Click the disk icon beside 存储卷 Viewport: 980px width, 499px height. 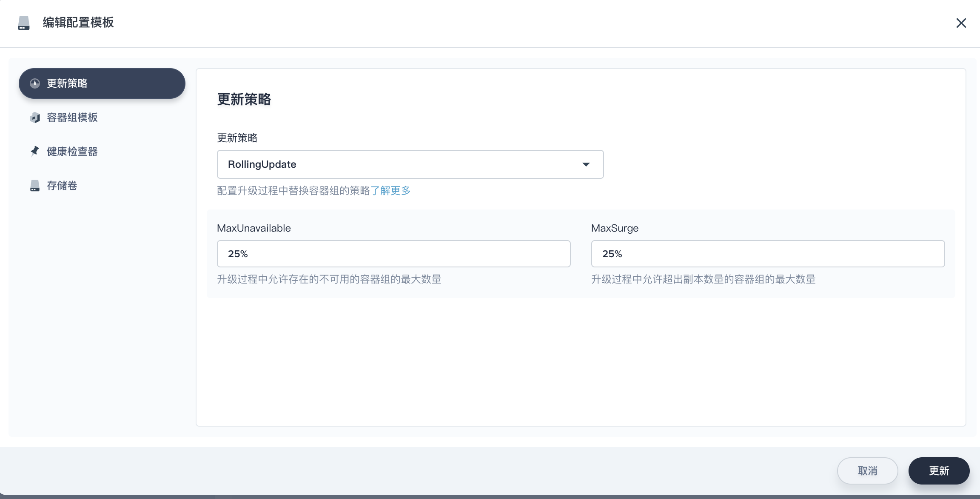click(35, 186)
